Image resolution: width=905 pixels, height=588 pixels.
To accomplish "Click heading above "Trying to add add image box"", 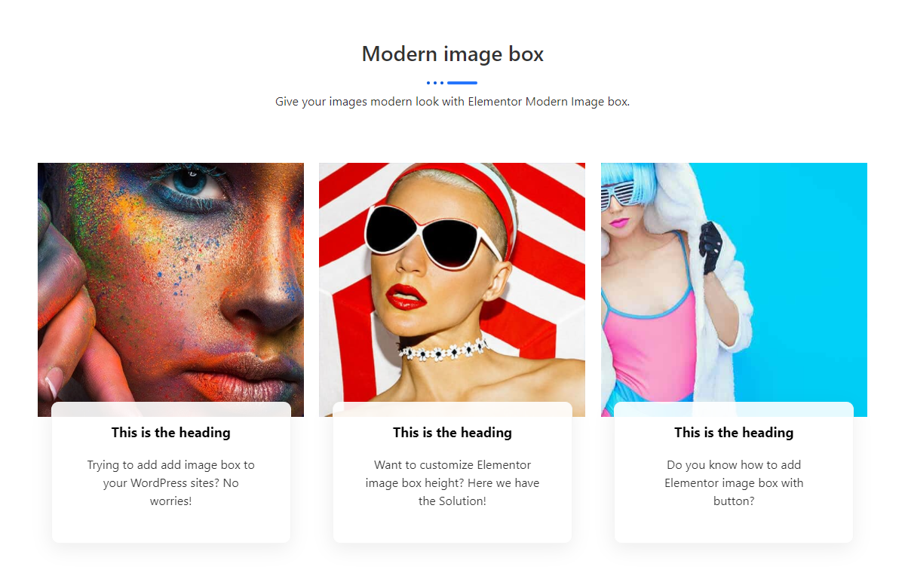I will click(x=170, y=433).
